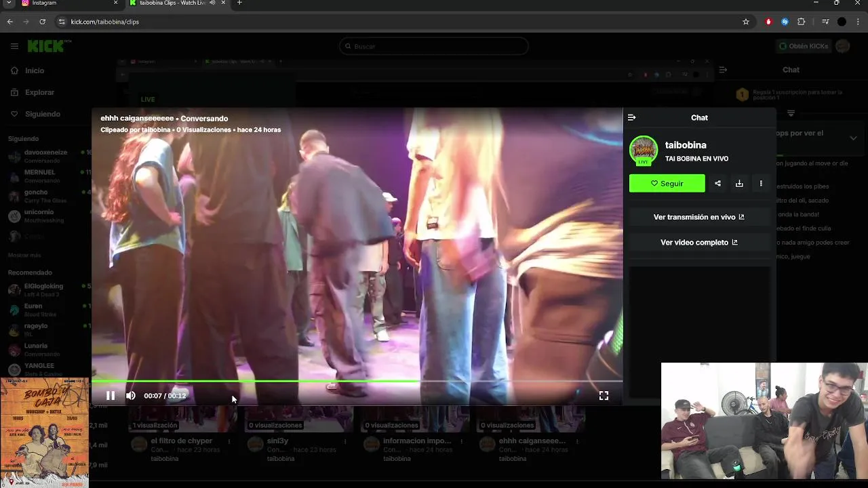Viewport: 868px width, 488px height.
Task: Collapse background Chat panel arrow icon
Action: (x=723, y=70)
